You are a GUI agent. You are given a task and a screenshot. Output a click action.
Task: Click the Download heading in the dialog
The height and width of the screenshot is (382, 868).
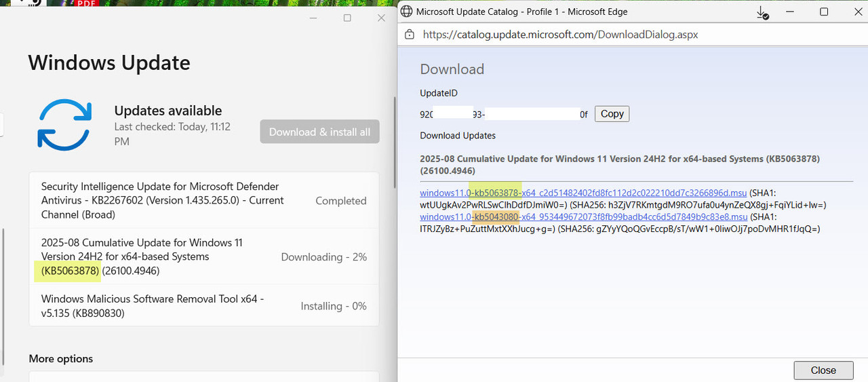tap(452, 69)
